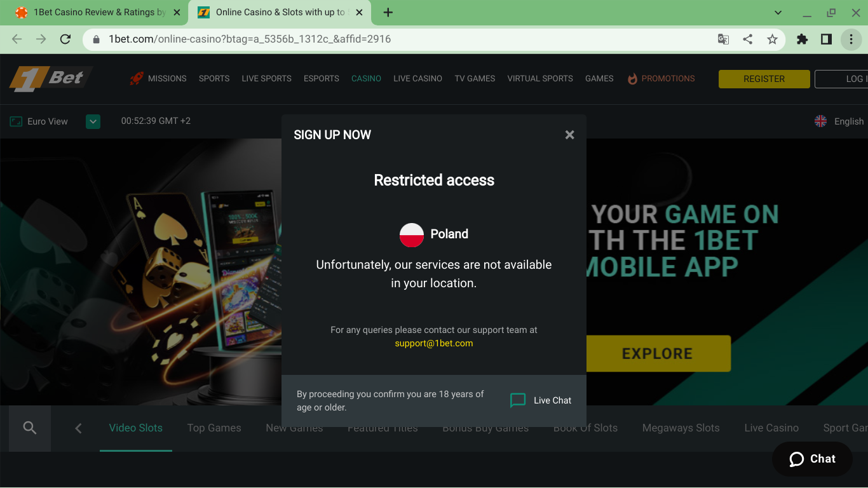The height and width of the screenshot is (488, 868).
Task: Click the Restricted access heading
Action: coord(434,180)
